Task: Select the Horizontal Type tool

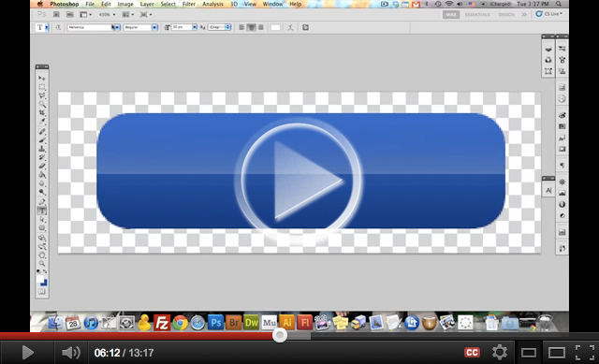Action: click(41, 211)
